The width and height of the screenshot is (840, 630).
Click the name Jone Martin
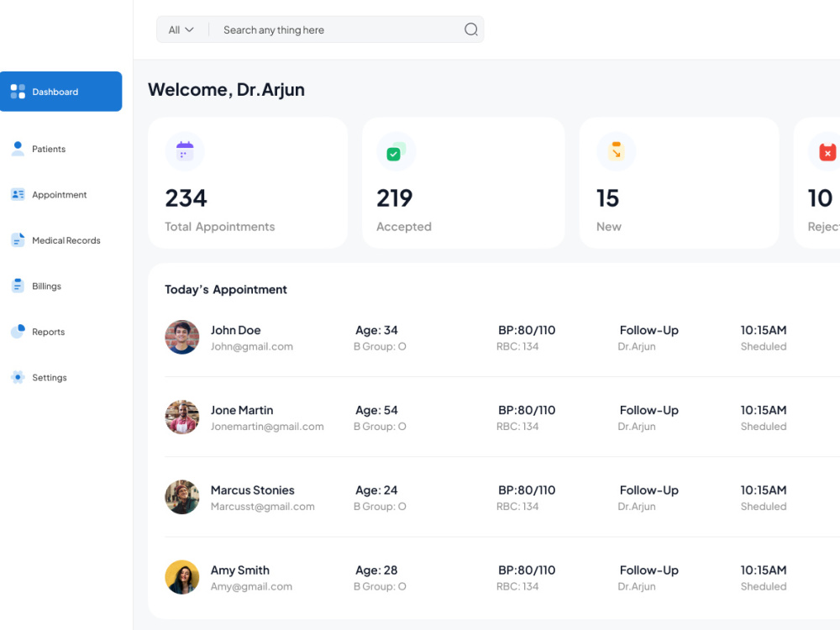point(242,410)
